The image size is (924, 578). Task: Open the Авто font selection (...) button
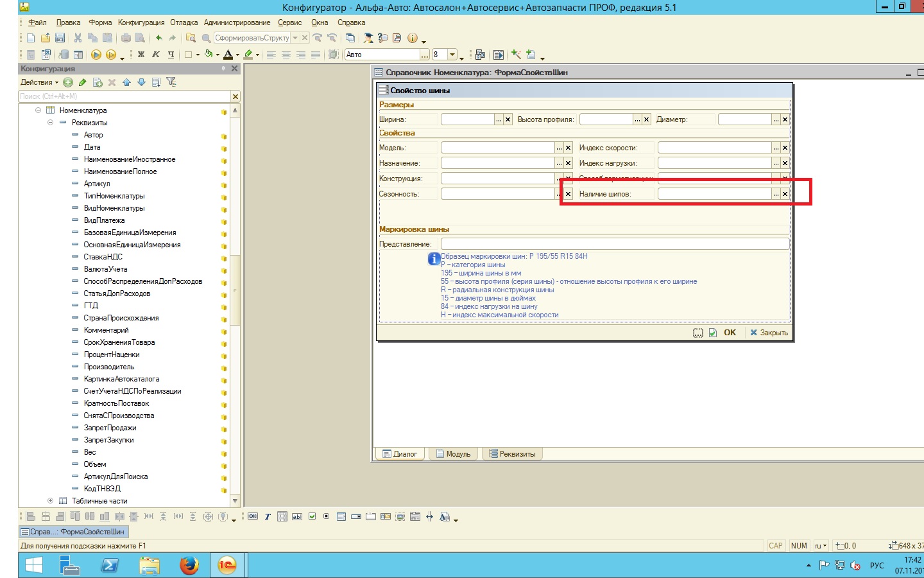click(x=424, y=55)
